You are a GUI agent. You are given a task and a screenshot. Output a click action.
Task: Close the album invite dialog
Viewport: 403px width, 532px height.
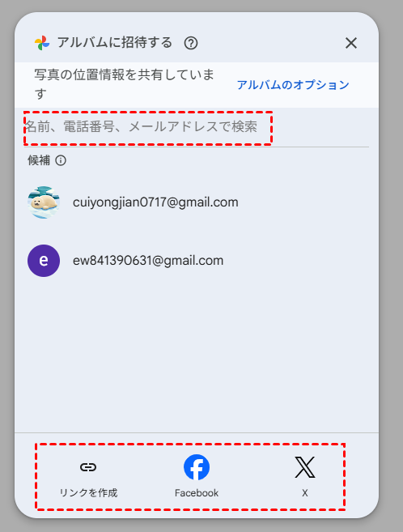[351, 43]
